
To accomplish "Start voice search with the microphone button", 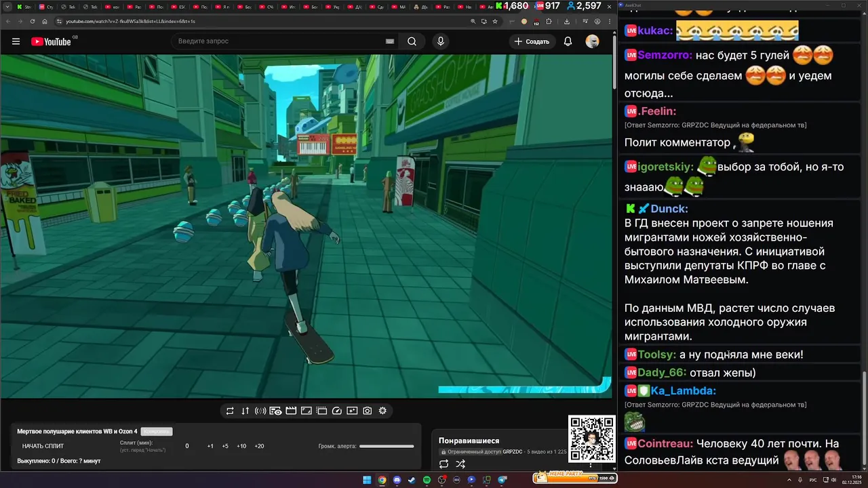I will click(441, 41).
